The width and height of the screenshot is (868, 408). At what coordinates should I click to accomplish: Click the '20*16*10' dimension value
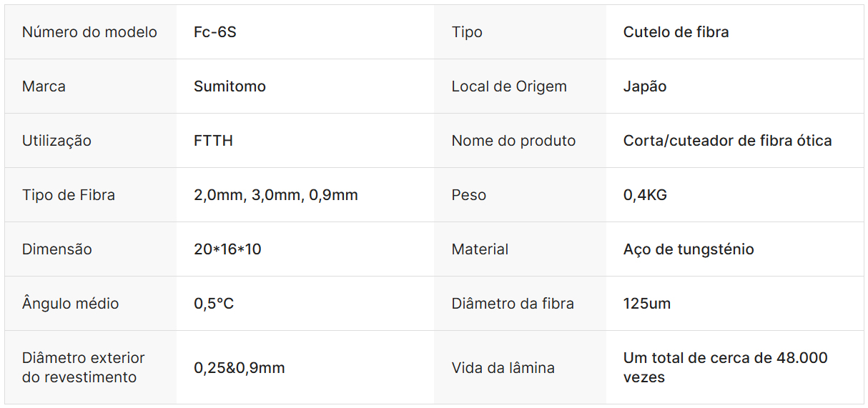coord(227,249)
